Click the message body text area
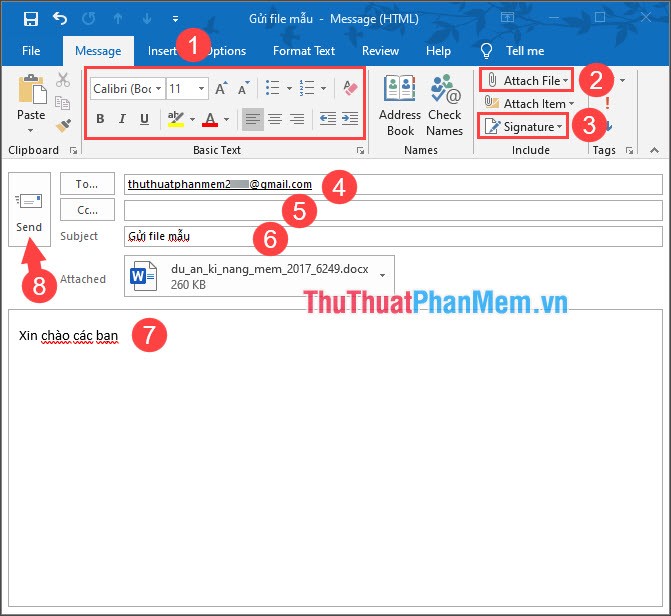671x616 pixels. 335,458
